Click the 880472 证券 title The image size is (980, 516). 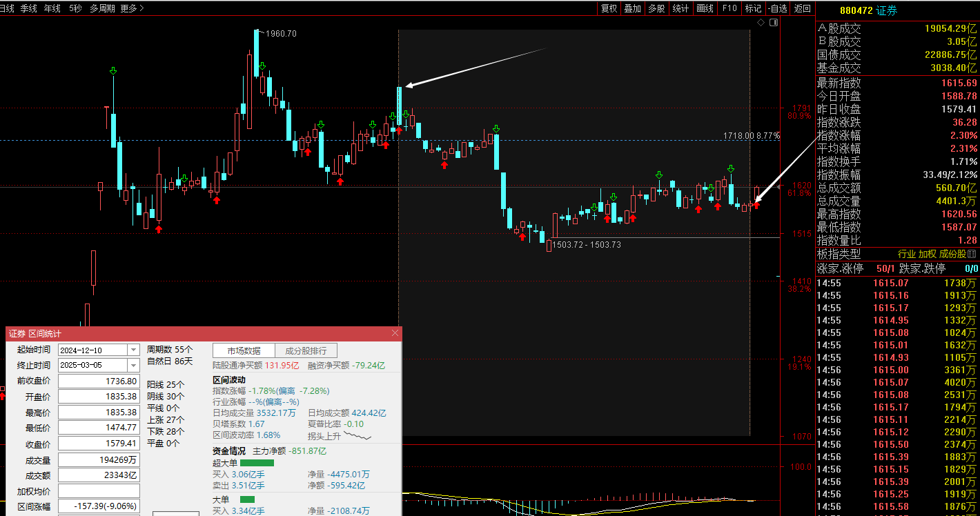[868, 10]
